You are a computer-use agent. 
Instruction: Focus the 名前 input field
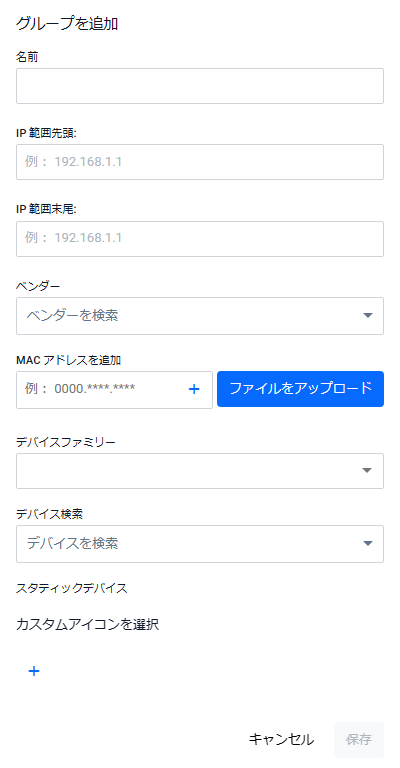[x=200, y=86]
